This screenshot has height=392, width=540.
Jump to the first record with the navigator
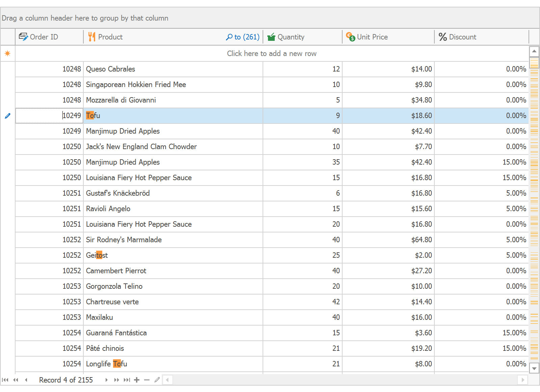[x=5, y=380]
